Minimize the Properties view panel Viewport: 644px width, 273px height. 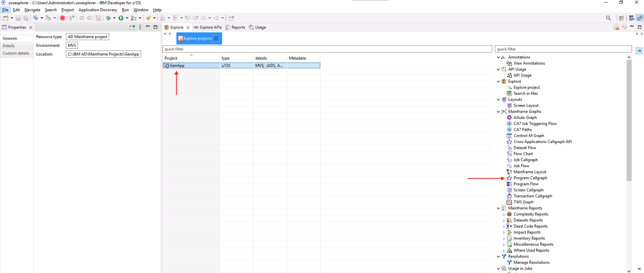tap(148, 27)
